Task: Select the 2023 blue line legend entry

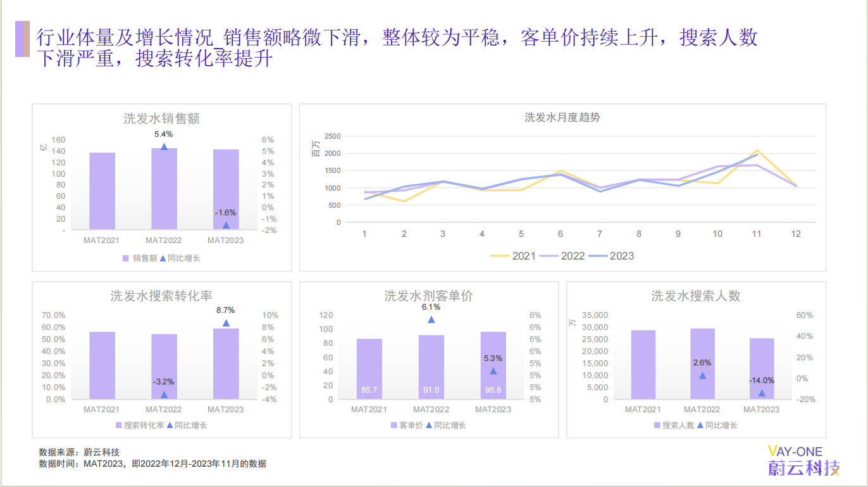Action: [x=611, y=256]
